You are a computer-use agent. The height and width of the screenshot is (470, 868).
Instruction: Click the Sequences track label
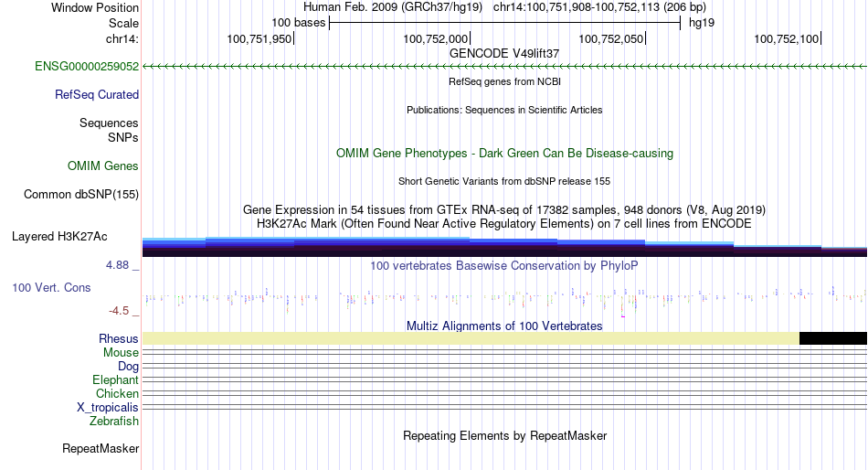pyautogui.click(x=109, y=123)
